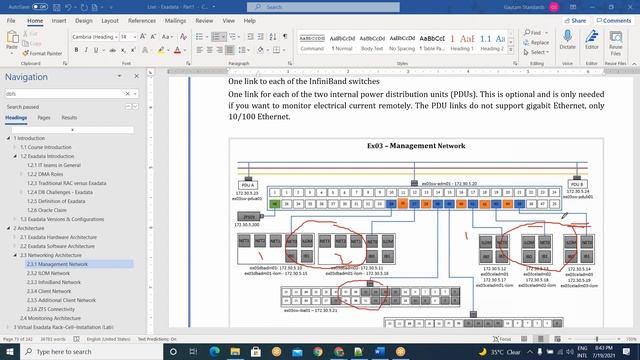Image resolution: width=640 pixels, height=360 pixels.
Task: Click the title bar Search box
Action: (323, 7)
